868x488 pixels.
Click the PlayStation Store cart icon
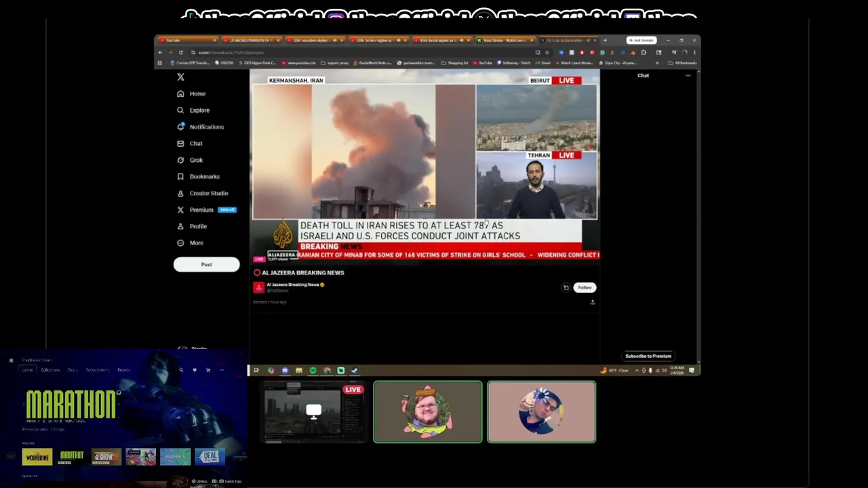click(208, 370)
